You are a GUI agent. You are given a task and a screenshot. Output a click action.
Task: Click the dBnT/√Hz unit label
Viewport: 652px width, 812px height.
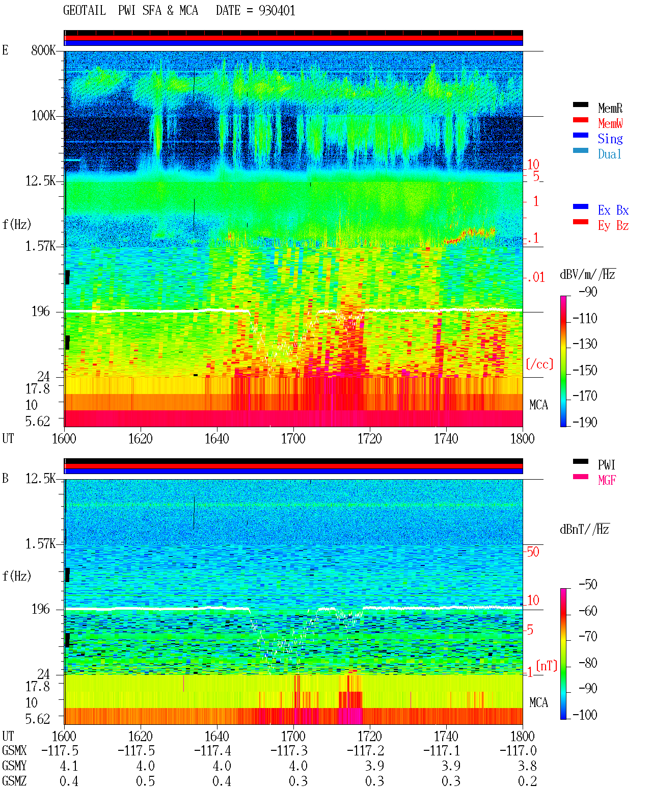(x=585, y=529)
